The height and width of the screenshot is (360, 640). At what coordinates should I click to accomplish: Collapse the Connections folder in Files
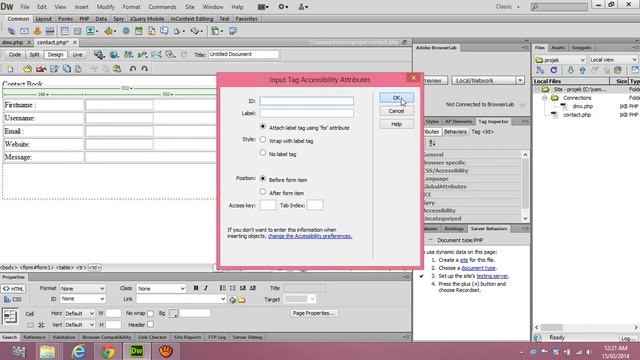pos(544,98)
